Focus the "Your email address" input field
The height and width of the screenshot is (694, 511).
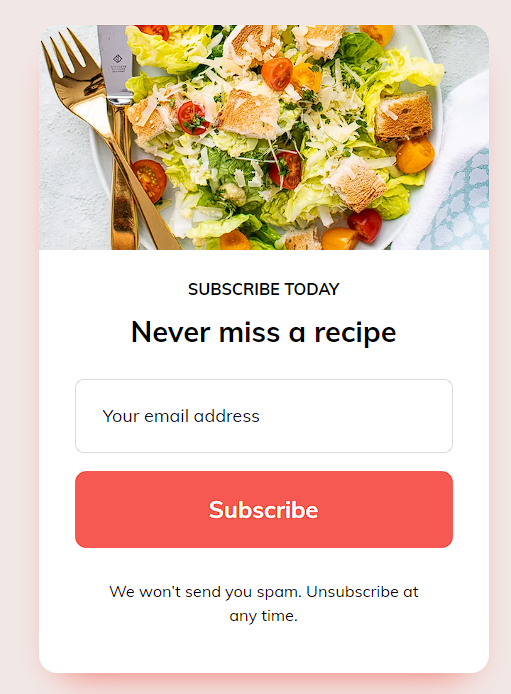264,416
